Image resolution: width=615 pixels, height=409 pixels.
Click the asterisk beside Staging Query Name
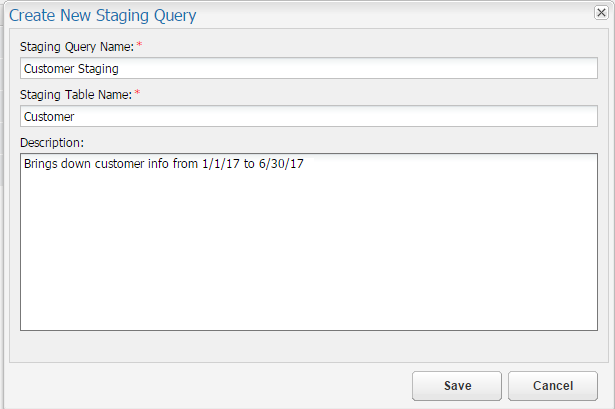140,47
